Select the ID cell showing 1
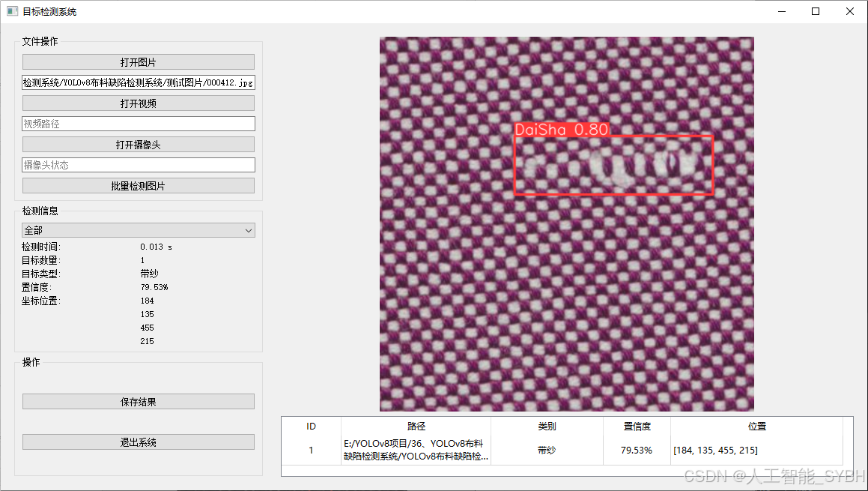 [x=311, y=450]
